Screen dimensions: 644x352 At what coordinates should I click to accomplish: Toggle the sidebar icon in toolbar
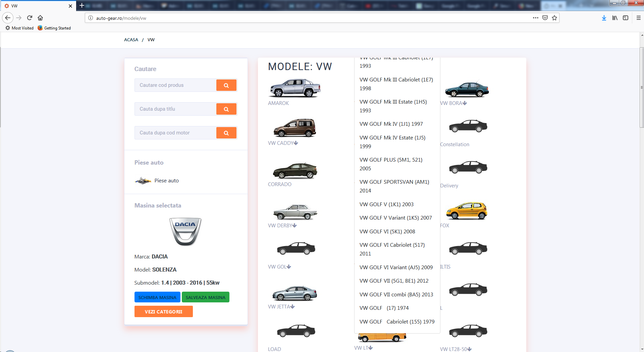coord(626,18)
